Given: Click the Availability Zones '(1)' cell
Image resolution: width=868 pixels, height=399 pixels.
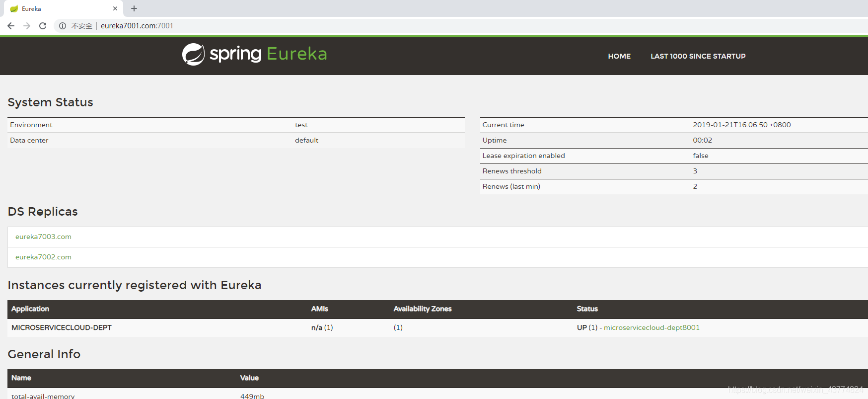Looking at the screenshot, I should (398, 327).
